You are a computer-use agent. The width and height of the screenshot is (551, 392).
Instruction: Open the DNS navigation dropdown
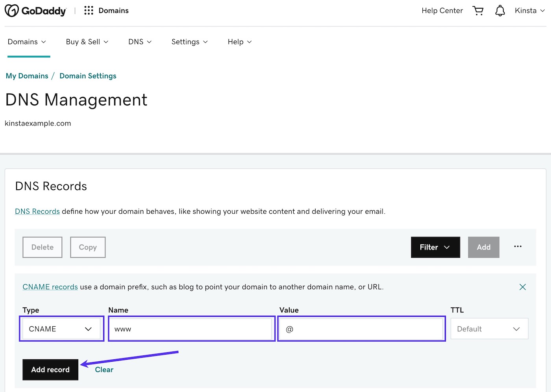140,42
